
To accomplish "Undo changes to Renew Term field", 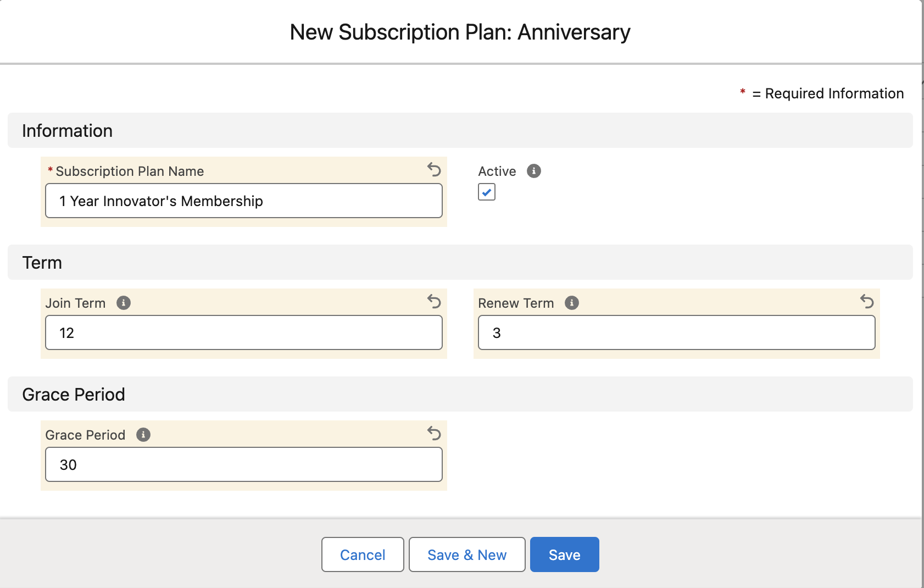I will tap(867, 302).
